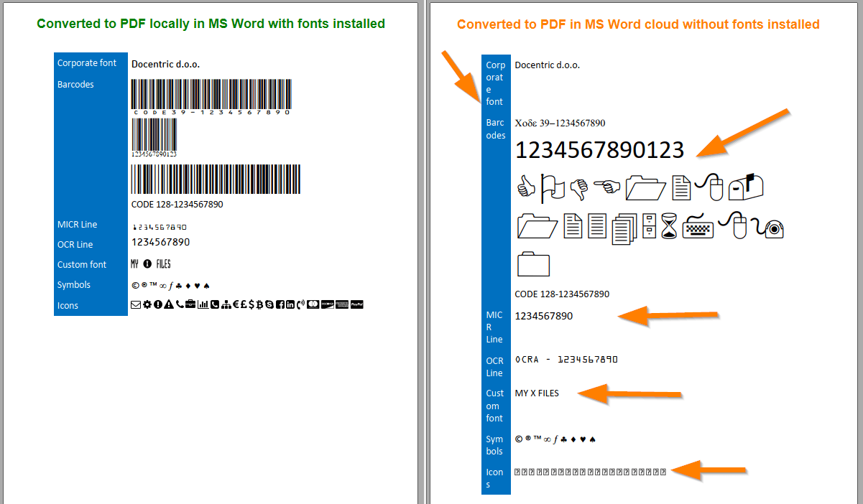Click the orange 'MS Word cloud' heading
863x504 pixels.
click(638, 24)
